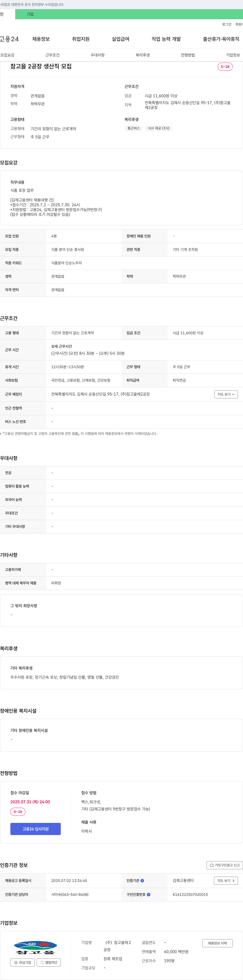The width and height of the screenshot is (243, 980).
Task: Switch to 기업 tab in green bar
Action: tap(30, 14)
